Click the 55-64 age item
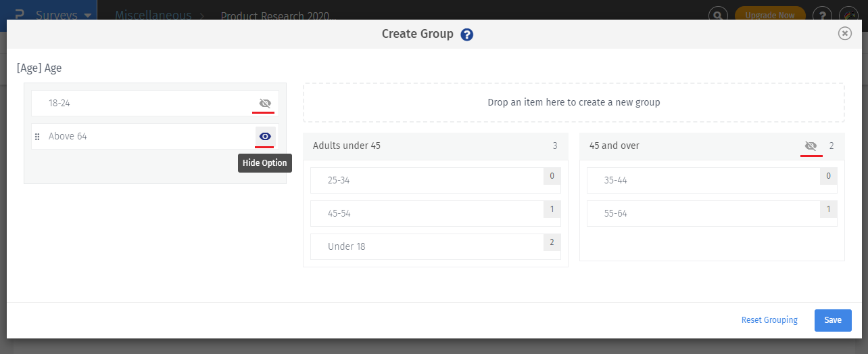 click(703, 214)
